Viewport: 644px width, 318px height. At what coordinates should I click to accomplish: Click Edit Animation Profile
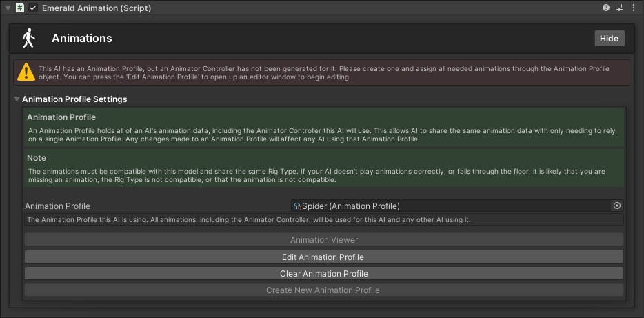pos(323,257)
